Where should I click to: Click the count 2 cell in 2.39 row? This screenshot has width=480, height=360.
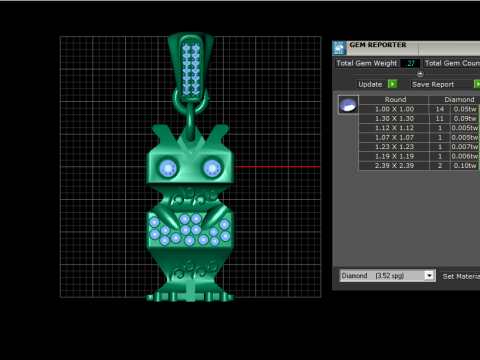pos(440,166)
